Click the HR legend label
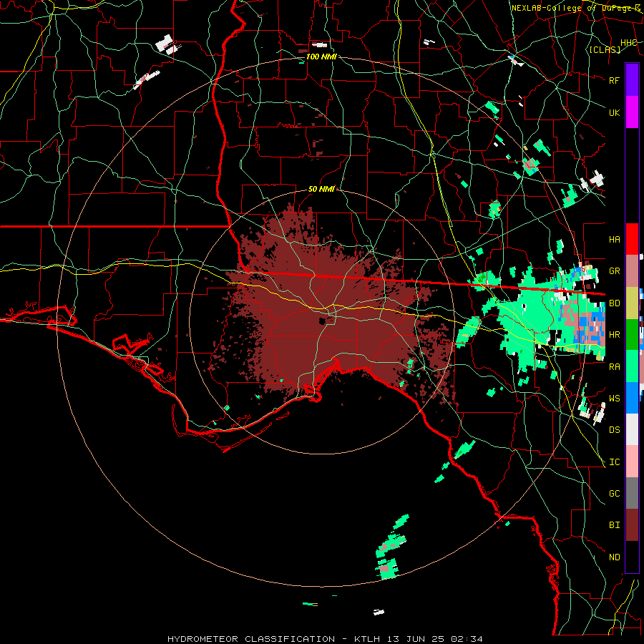Screen dimensions: 644x644 [614, 335]
